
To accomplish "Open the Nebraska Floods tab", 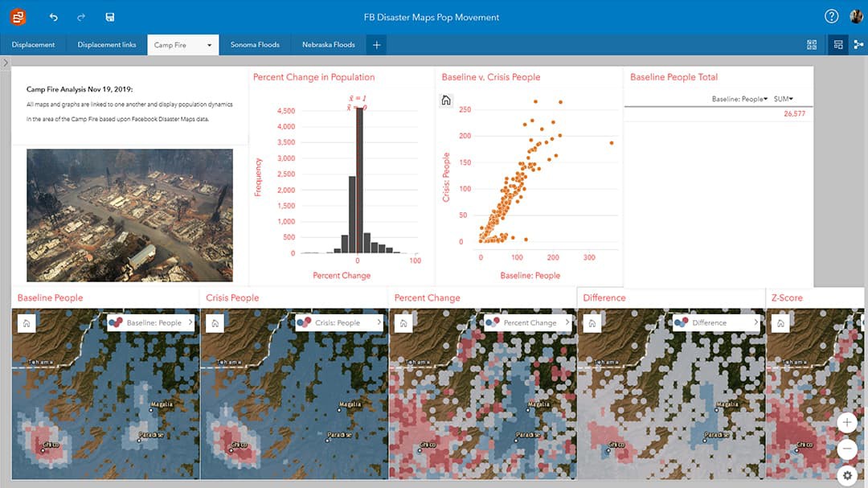I will click(328, 45).
